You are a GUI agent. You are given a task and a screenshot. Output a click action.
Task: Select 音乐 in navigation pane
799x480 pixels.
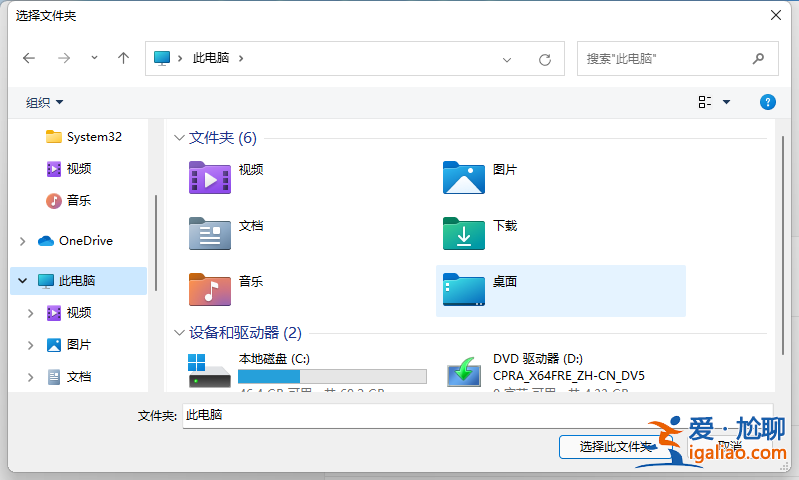tap(69, 200)
